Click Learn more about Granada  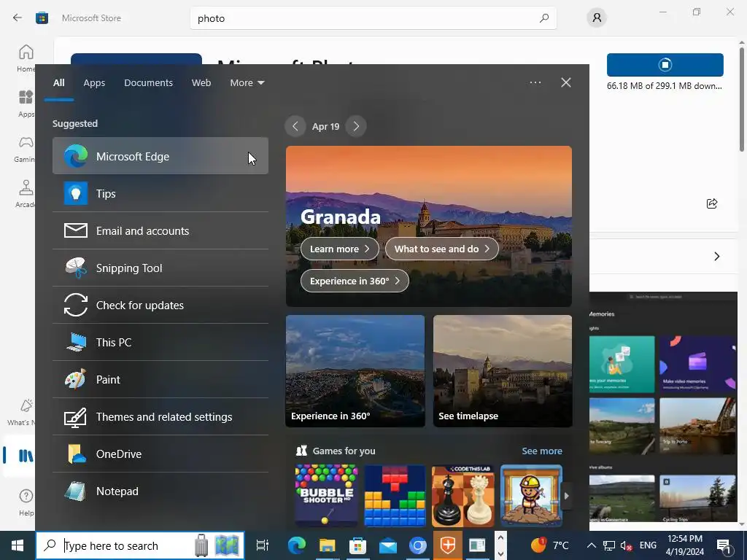coord(340,249)
